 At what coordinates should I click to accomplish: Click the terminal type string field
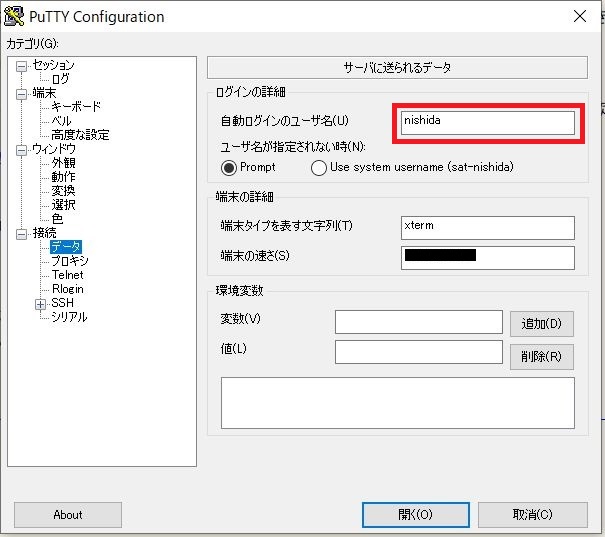pyautogui.click(x=488, y=228)
